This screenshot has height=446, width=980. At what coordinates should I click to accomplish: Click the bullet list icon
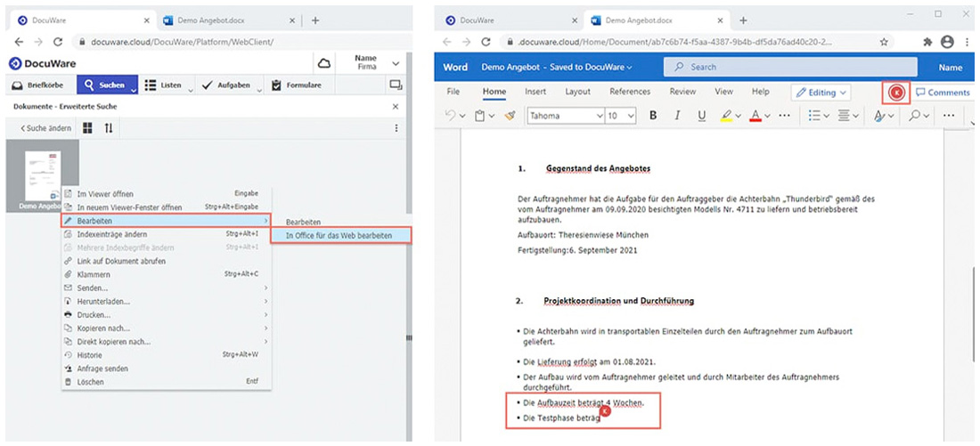(814, 116)
